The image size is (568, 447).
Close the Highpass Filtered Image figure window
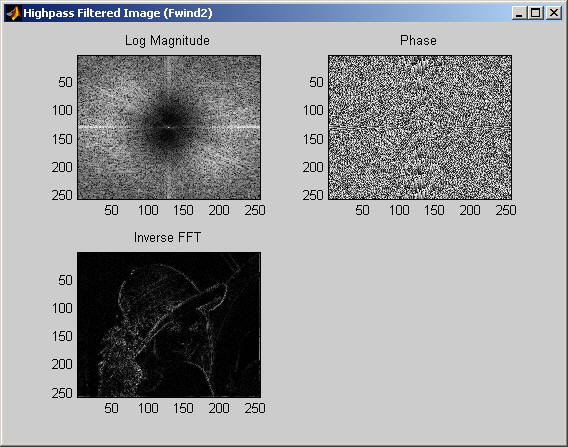[554, 13]
